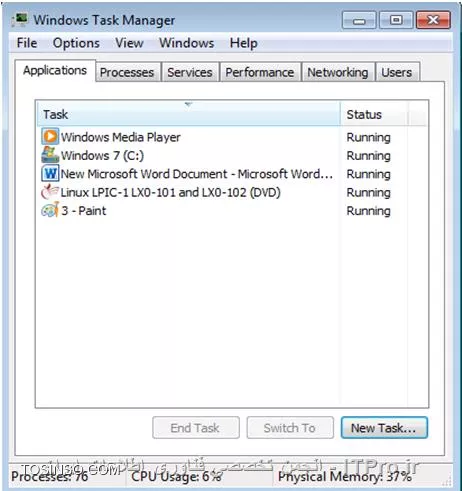Click the New Task... button
This screenshot has width=462, height=491.
[384, 428]
